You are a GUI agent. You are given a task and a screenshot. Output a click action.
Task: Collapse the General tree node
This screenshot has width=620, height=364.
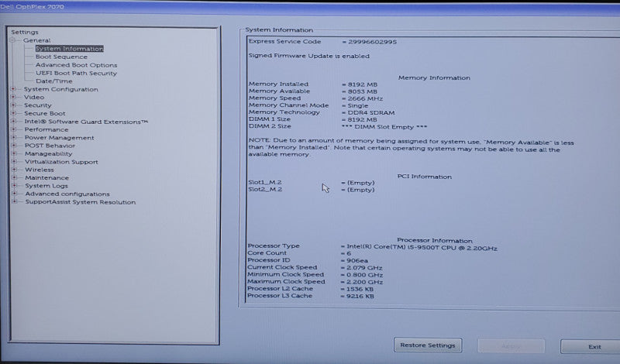coord(12,40)
